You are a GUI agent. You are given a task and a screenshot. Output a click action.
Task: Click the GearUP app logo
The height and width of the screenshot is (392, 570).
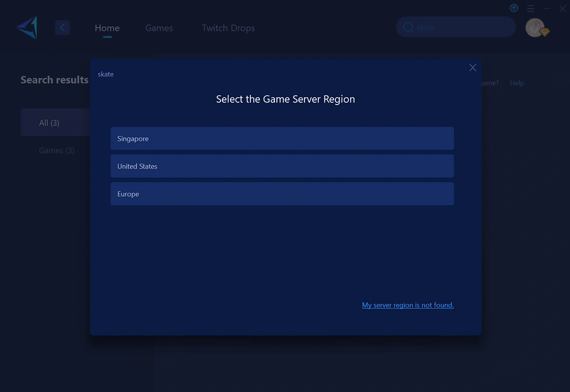[27, 28]
